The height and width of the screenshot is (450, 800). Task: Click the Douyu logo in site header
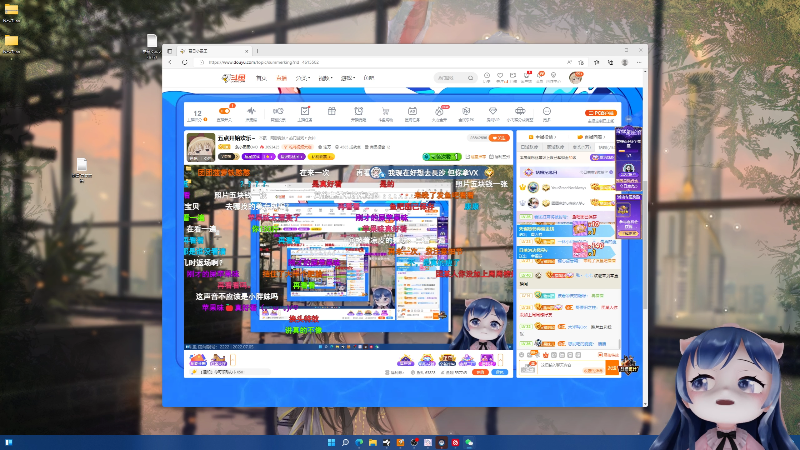(x=234, y=78)
